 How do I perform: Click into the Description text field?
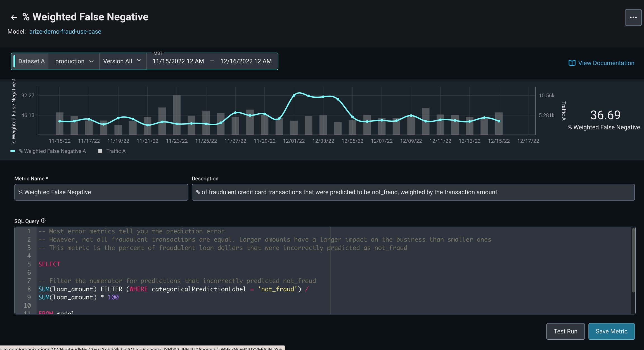click(413, 192)
